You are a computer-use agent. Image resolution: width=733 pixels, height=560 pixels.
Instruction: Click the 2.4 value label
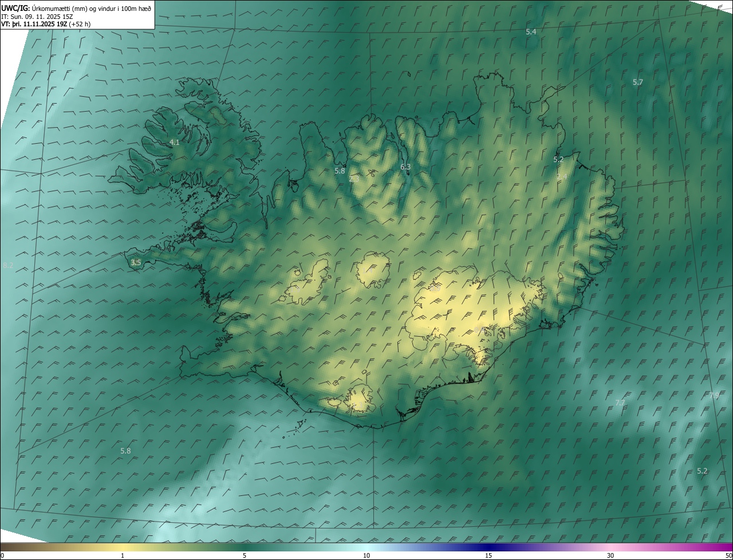[x=562, y=178]
